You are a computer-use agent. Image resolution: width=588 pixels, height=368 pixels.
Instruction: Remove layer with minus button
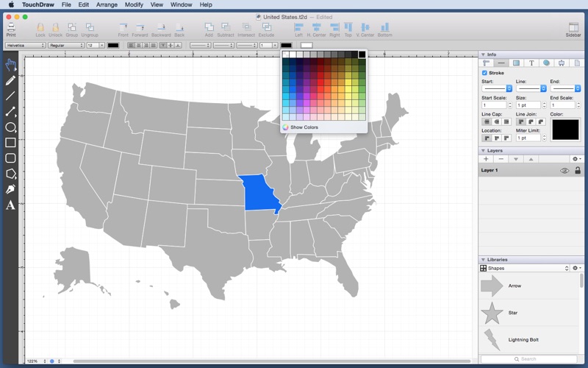[501, 159]
